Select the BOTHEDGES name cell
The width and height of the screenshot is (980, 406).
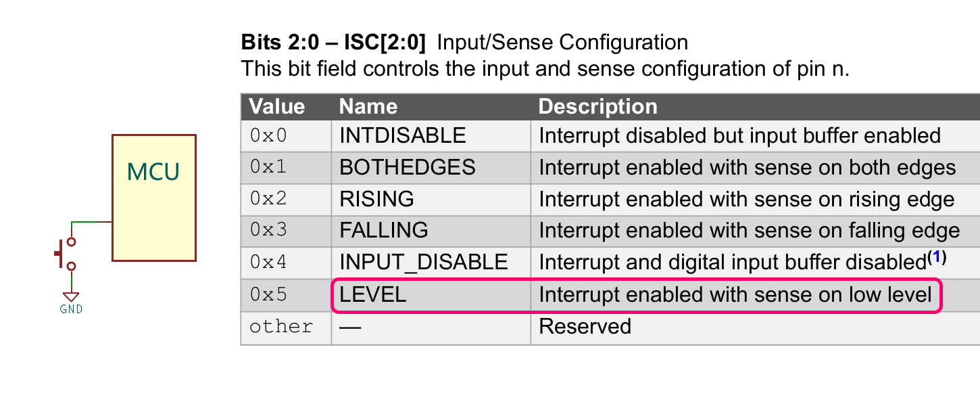click(408, 167)
